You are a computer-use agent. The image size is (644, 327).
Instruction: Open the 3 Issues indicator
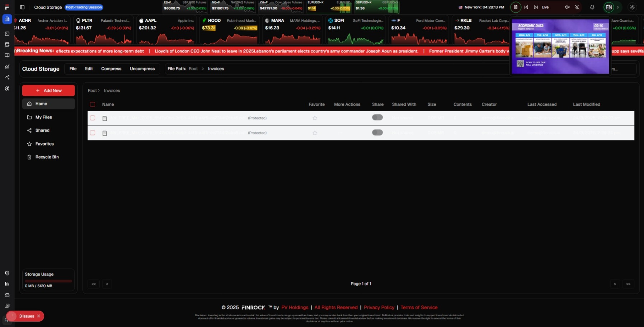coord(25,316)
